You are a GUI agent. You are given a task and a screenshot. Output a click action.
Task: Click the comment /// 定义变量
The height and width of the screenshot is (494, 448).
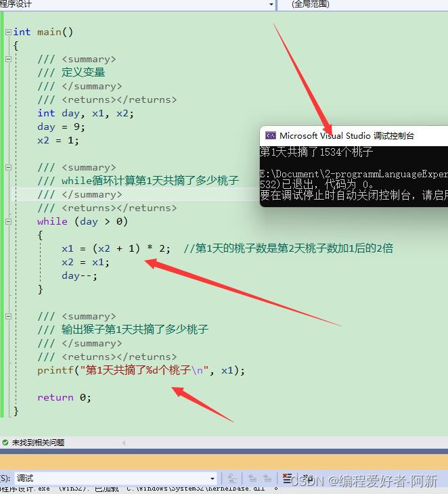pos(71,72)
